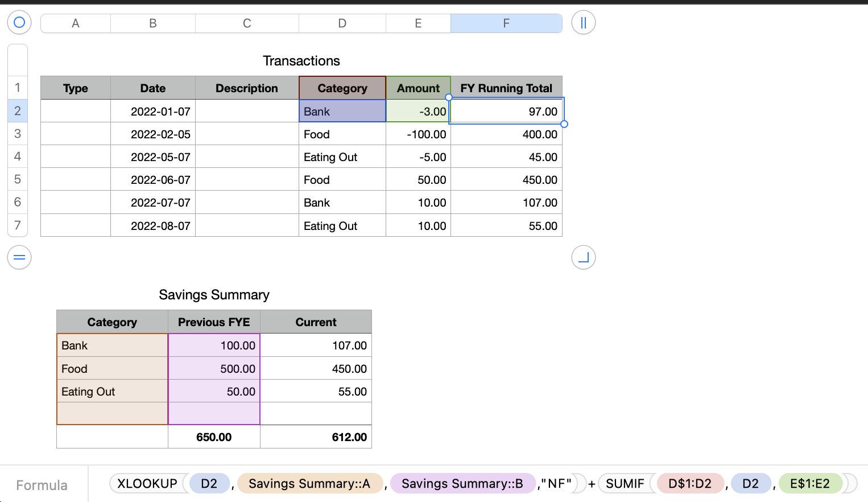The width and height of the screenshot is (868, 502).
Task: Click the table select handle circle
Action: (x=19, y=23)
